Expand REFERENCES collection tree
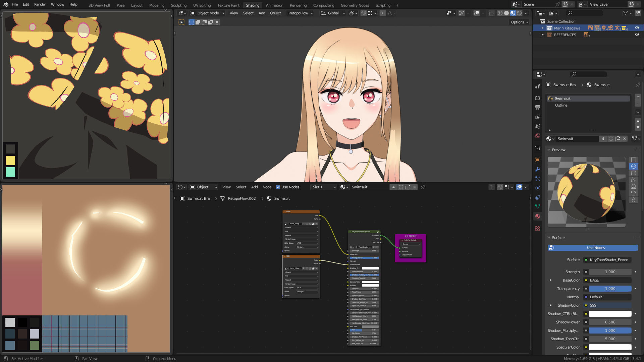This screenshot has width=644, height=362. coord(542,35)
